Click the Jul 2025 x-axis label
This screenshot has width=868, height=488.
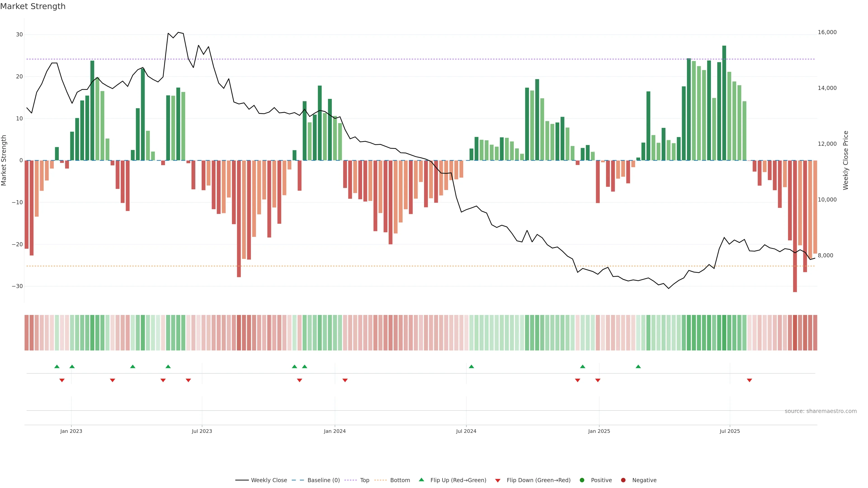(x=729, y=431)
